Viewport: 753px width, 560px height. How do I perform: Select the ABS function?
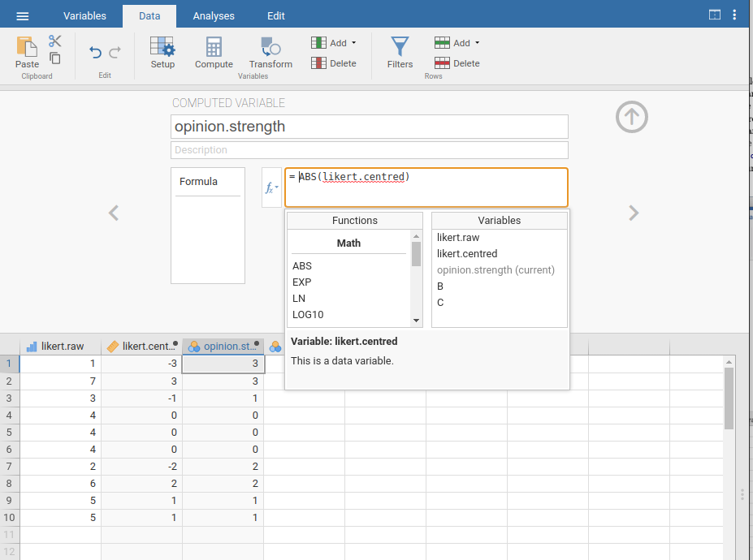302,266
